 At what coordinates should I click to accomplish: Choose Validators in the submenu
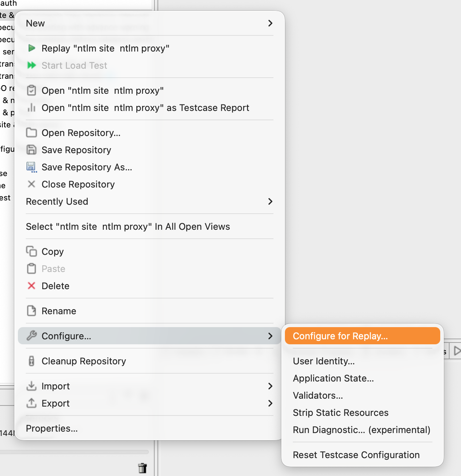pos(362,395)
